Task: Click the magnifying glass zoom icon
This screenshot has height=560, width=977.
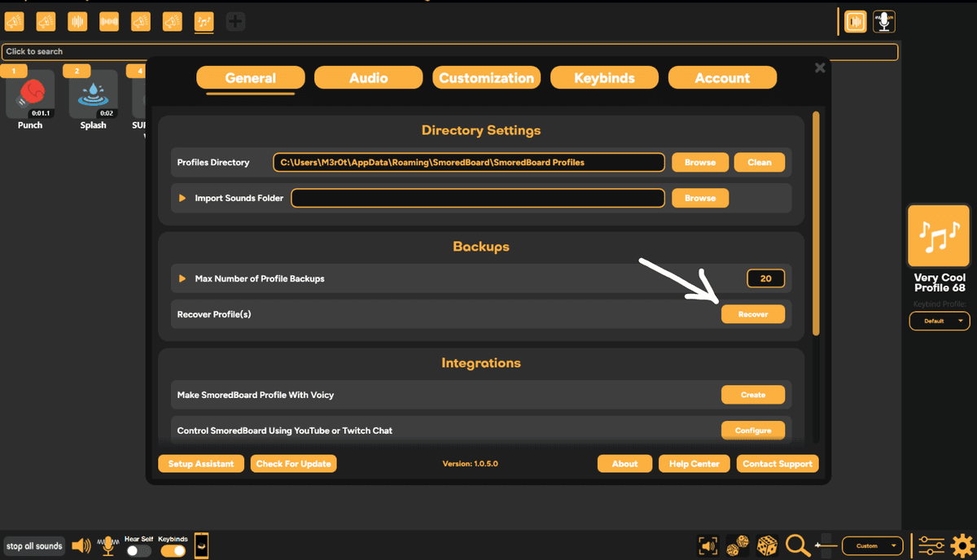Action: click(797, 546)
